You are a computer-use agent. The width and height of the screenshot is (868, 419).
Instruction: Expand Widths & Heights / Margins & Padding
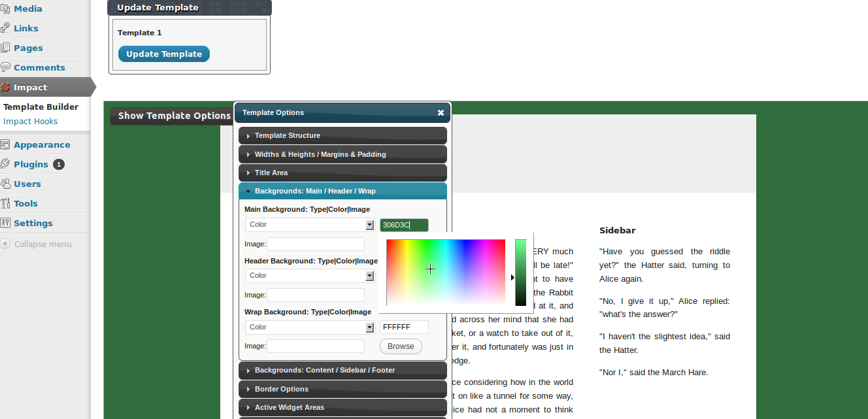(x=342, y=154)
